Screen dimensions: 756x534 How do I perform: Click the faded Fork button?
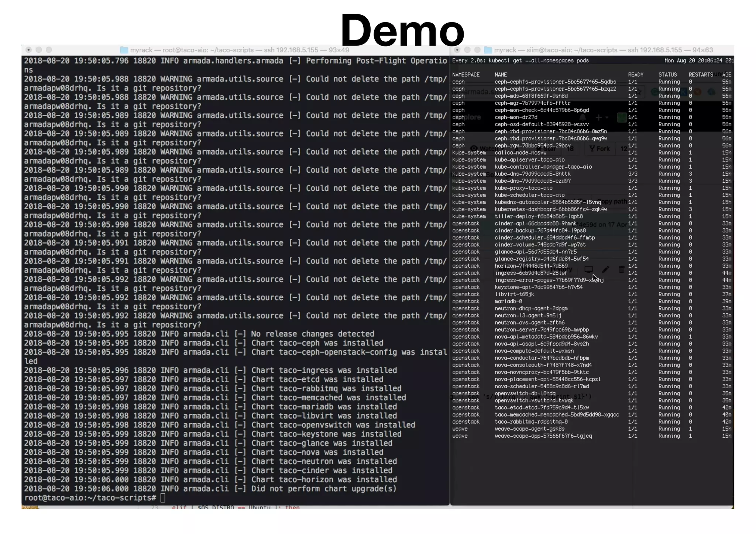pos(600,149)
